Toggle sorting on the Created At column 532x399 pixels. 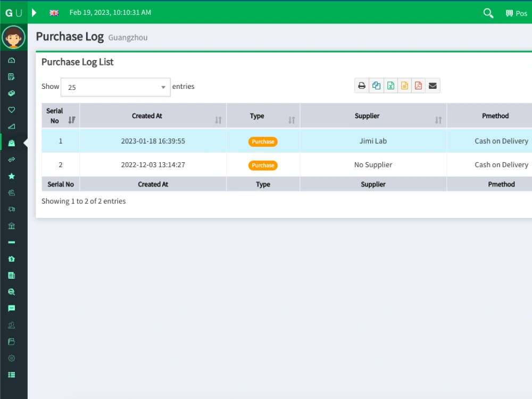pos(218,120)
